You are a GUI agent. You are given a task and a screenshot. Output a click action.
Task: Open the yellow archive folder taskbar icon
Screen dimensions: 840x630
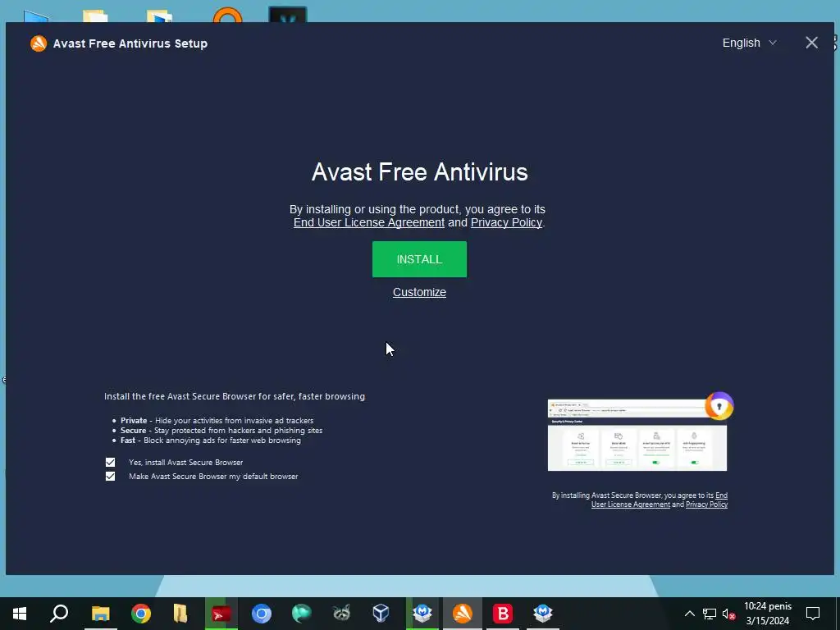pyautogui.click(x=180, y=614)
